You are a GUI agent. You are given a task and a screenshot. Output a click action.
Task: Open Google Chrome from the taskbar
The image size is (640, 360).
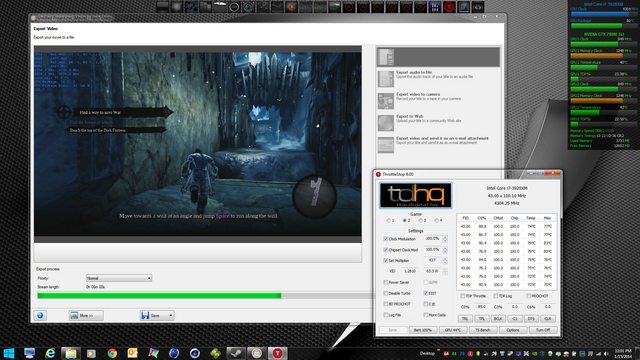tap(112, 353)
